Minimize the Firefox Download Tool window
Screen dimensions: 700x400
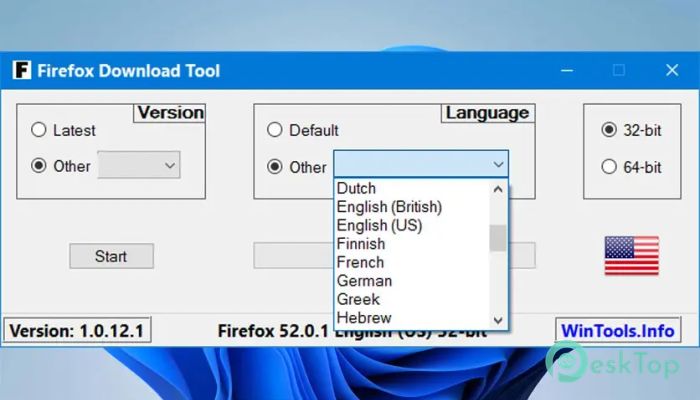click(x=567, y=70)
